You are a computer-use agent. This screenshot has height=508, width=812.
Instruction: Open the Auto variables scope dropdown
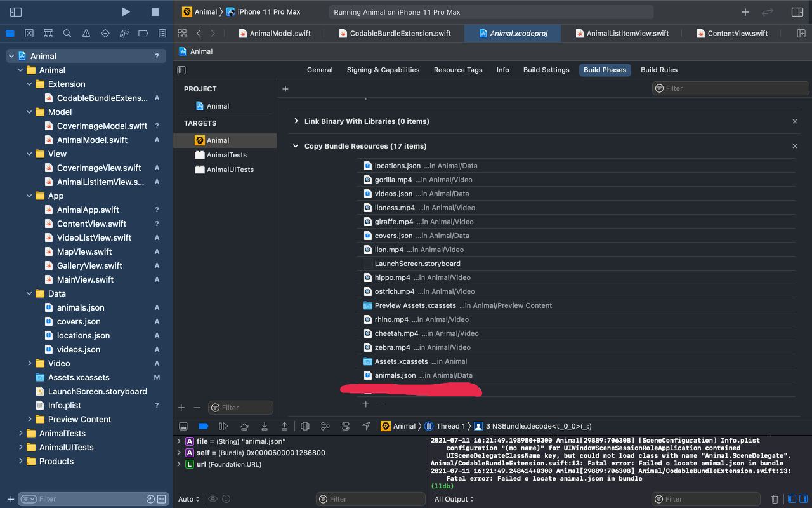pyautogui.click(x=189, y=499)
